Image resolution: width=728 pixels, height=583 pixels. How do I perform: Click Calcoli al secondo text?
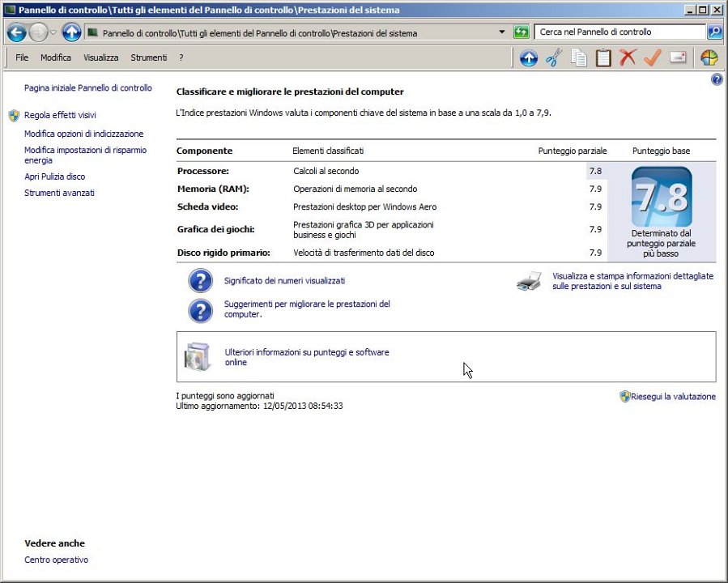point(326,171)
